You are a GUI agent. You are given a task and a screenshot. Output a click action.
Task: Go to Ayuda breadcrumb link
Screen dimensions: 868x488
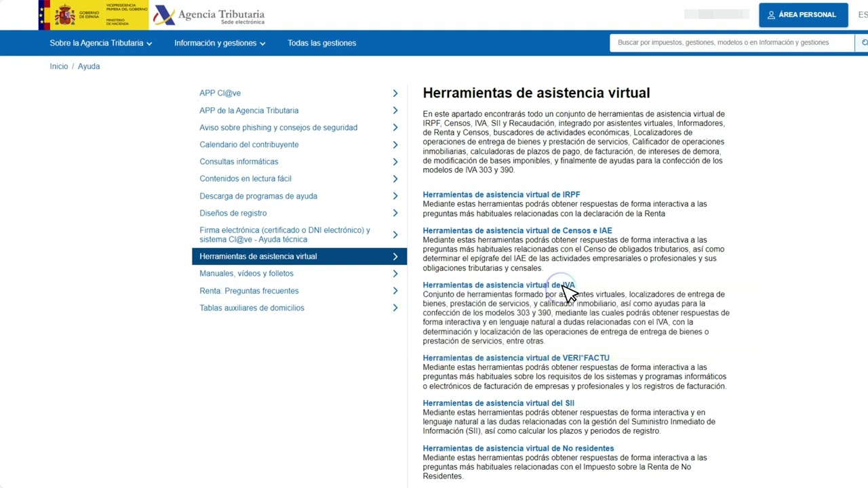[x=89, y=66]
